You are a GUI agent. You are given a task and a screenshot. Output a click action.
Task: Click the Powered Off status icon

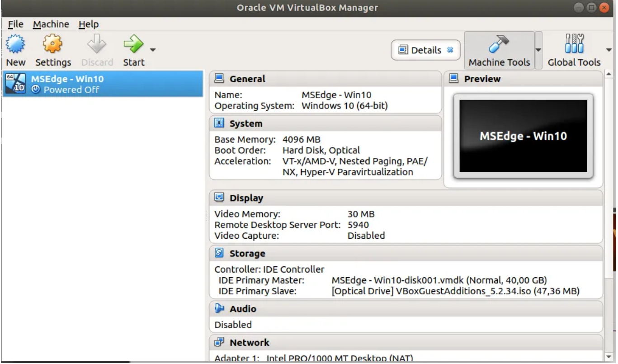36,90
